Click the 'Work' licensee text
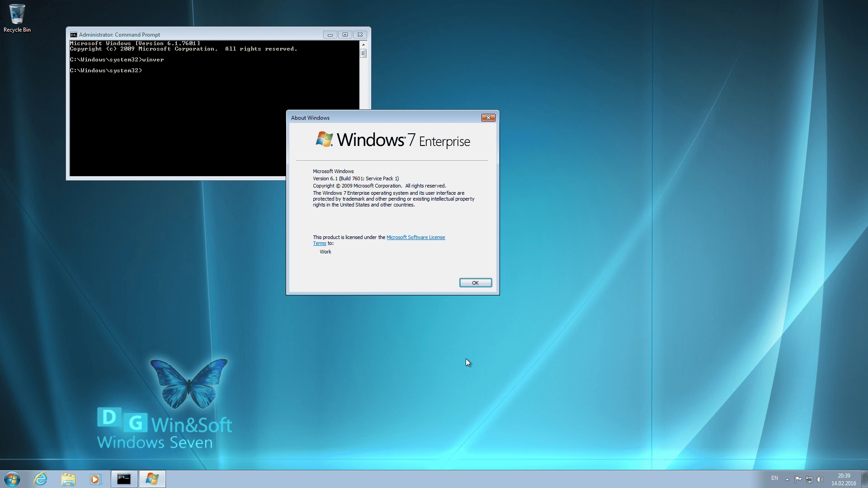This screenshot has height=488, width=868. pos(325,252)
